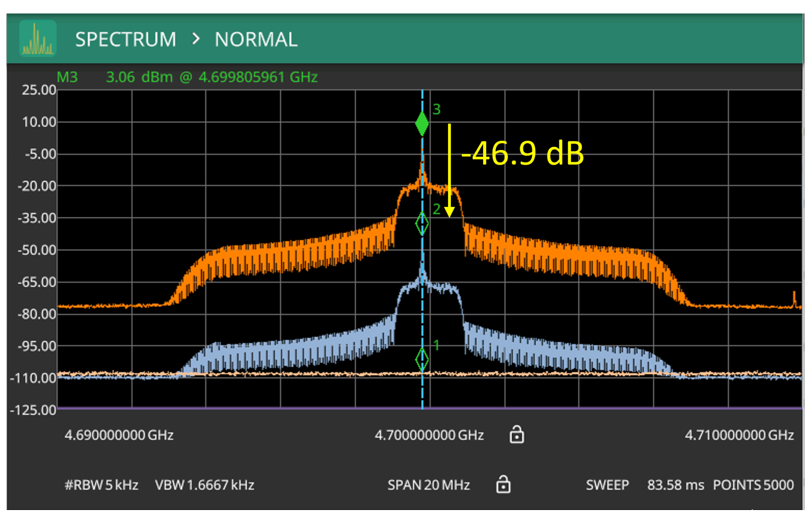Open the SPECTRUM menu title

pyautogui.click(x=126, y=39)
